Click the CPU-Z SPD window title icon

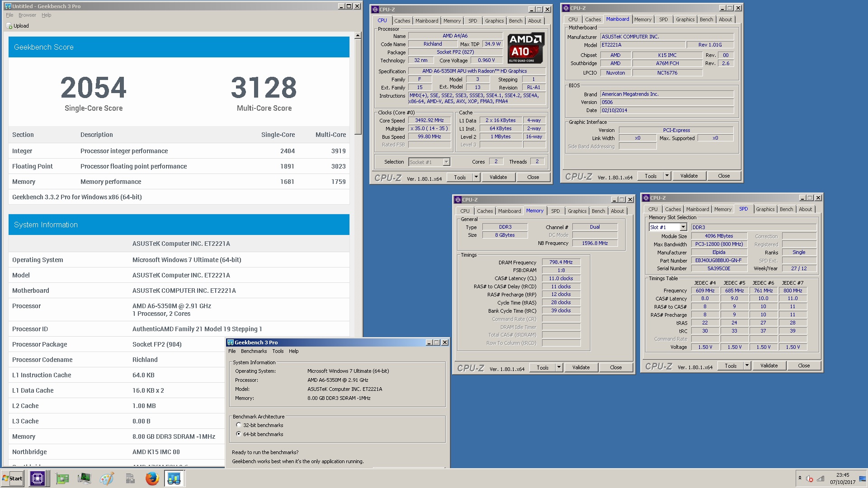point(646,197)
